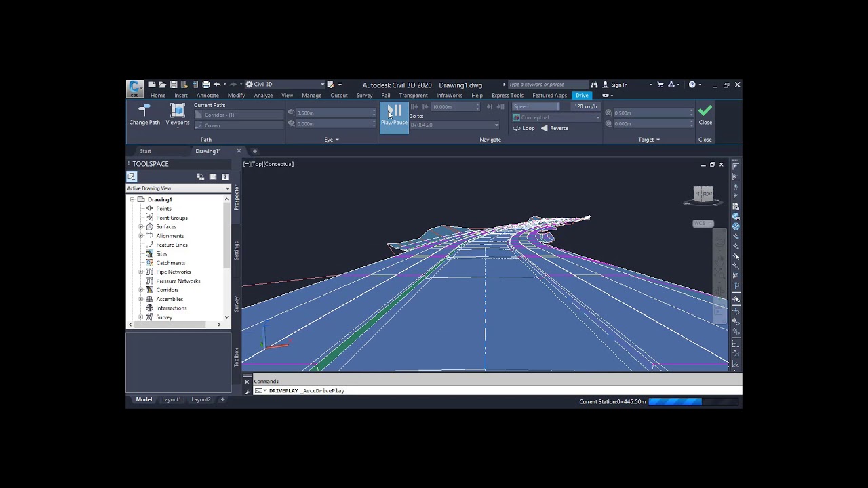Expand the Assemblies tree node
The image size is (868, 488).
coord(141,299)
